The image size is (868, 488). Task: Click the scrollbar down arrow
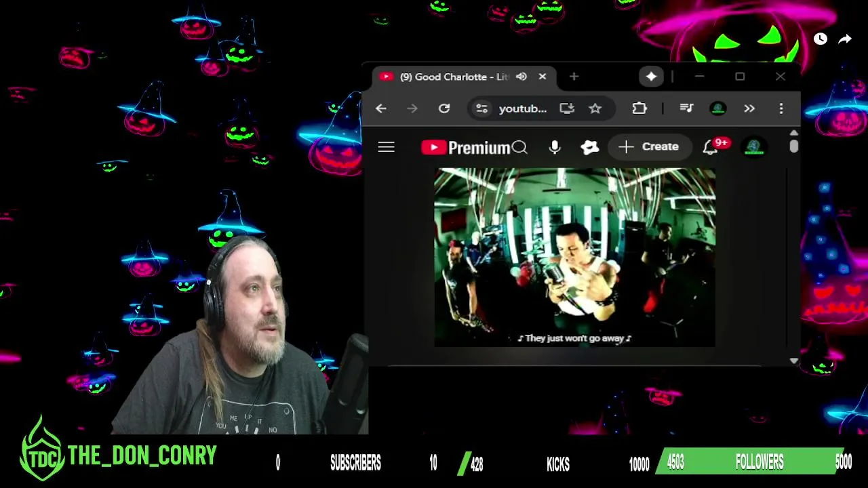click(794, 361)
